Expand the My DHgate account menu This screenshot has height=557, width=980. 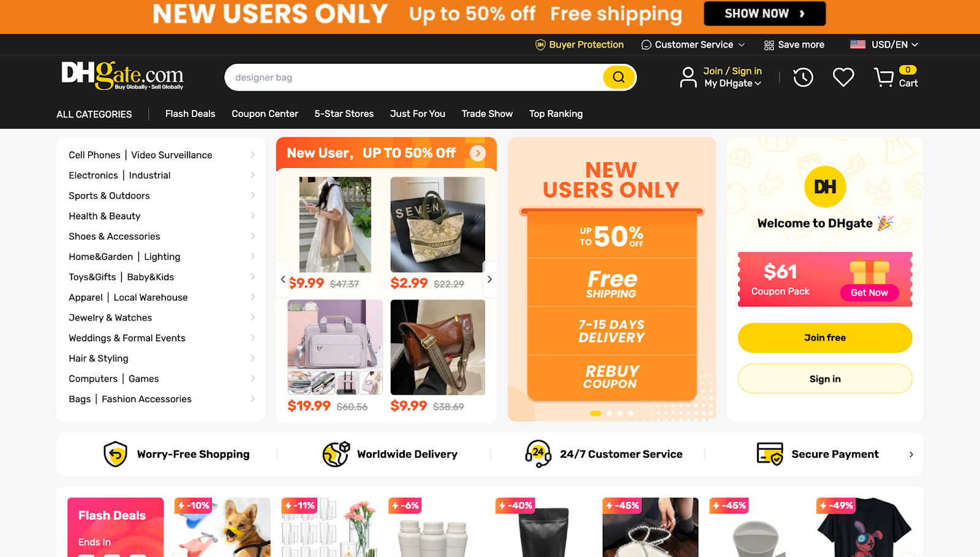point(733,83)
